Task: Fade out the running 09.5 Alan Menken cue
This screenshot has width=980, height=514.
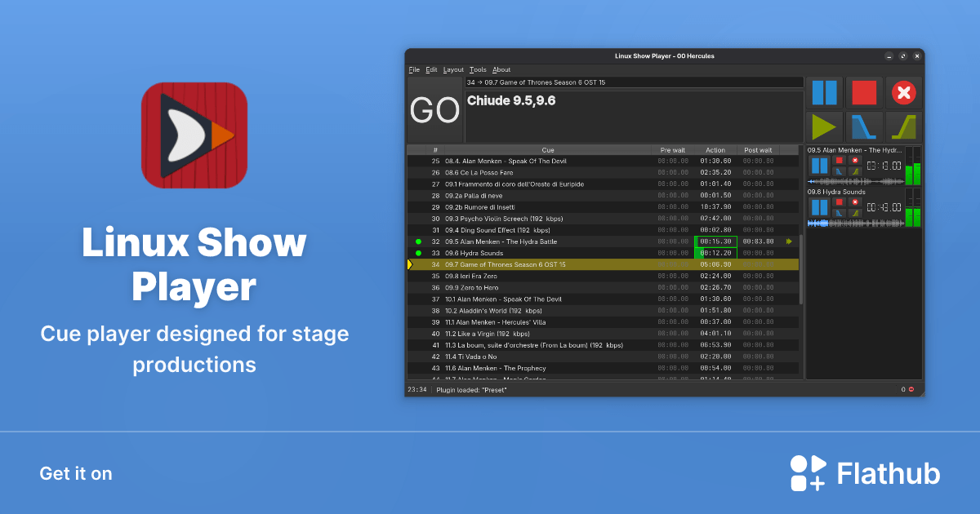Action: (x=840, y=171)
